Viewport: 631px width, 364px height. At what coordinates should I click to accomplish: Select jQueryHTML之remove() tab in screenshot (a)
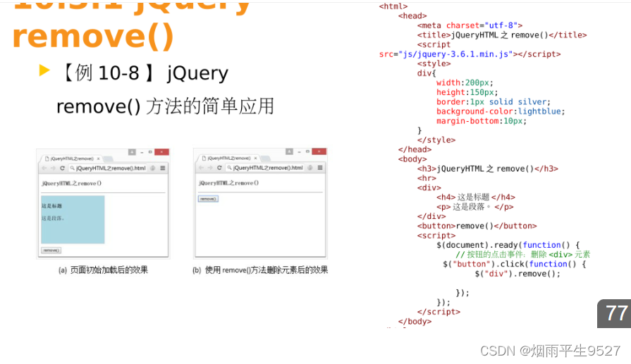[73, 158]
